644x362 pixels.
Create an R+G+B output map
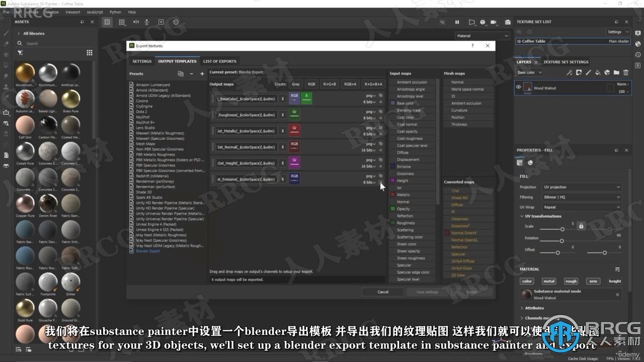(x=330, y=84)
